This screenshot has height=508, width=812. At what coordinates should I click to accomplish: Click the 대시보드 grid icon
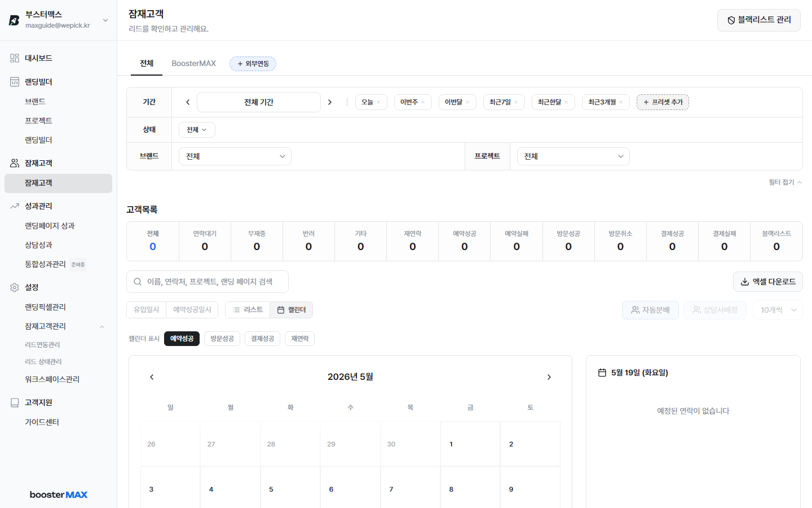coord(15,58)
